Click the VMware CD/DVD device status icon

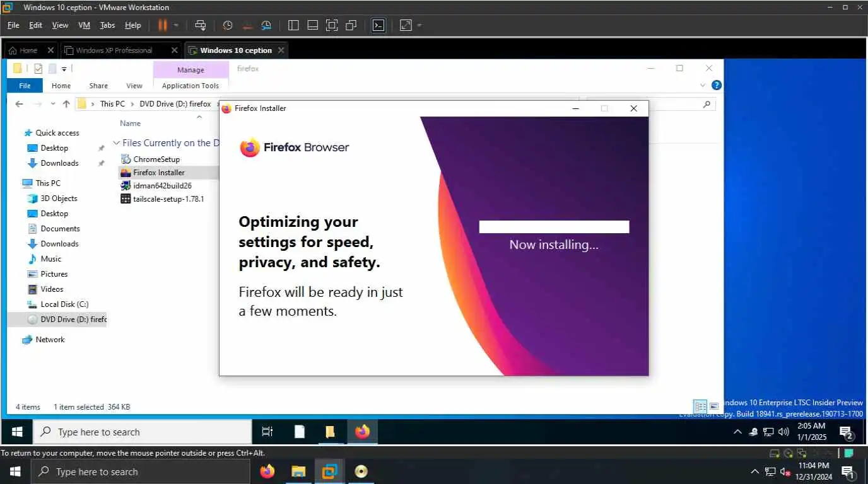coord(788,453)
